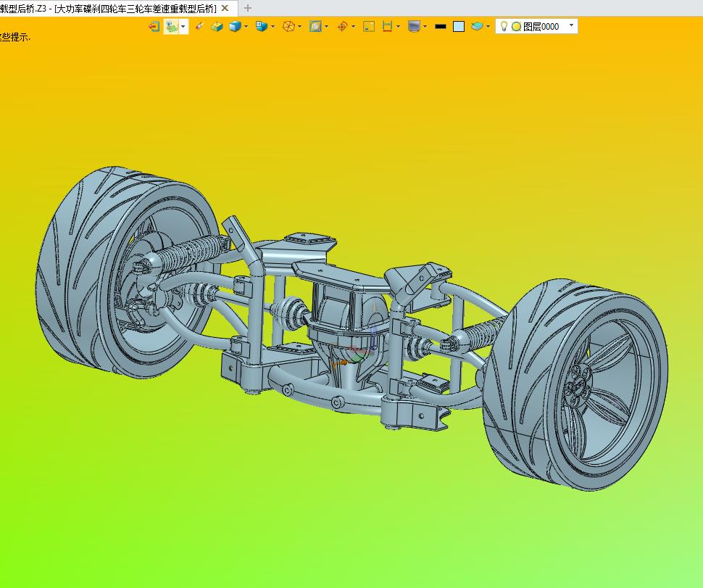Click the yellow-topped box icon
703x588 pixels.
217,26
